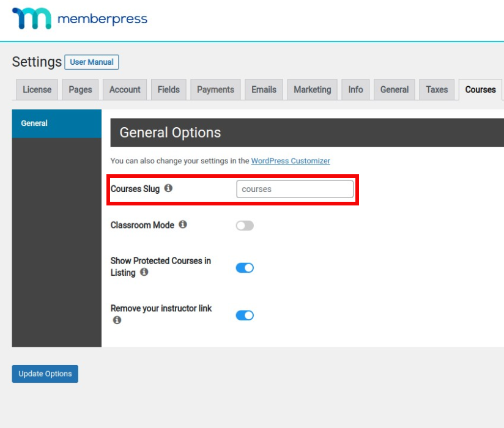
Task: Focus the Courses Slug input field
Action: [295, 189]
